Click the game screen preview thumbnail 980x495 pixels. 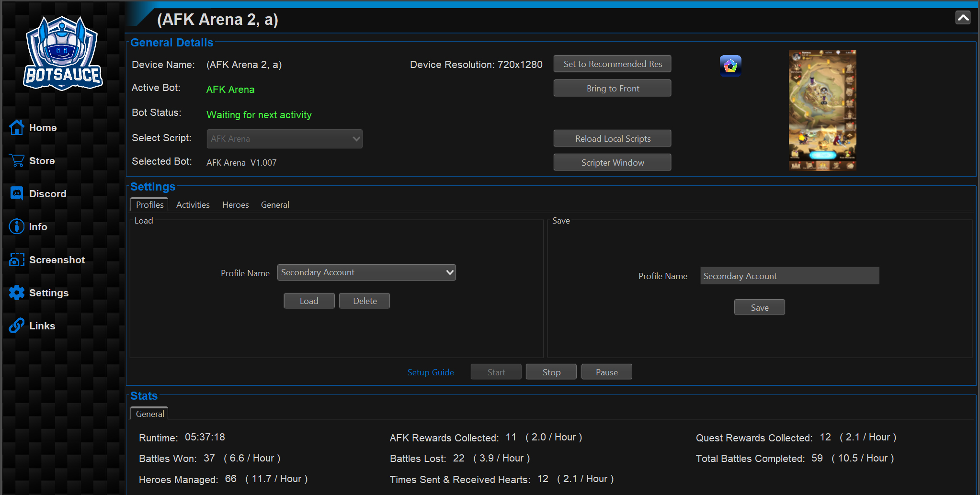coord(822,110)
